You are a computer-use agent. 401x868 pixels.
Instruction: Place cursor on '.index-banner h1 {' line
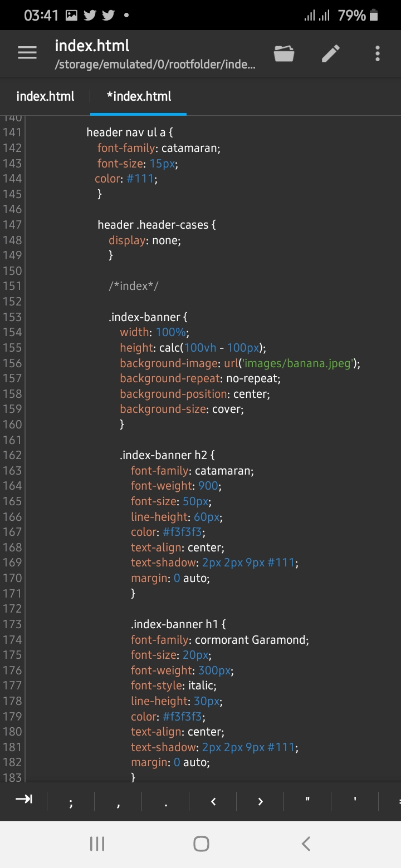pyautogui.click(x=178, y=624)
